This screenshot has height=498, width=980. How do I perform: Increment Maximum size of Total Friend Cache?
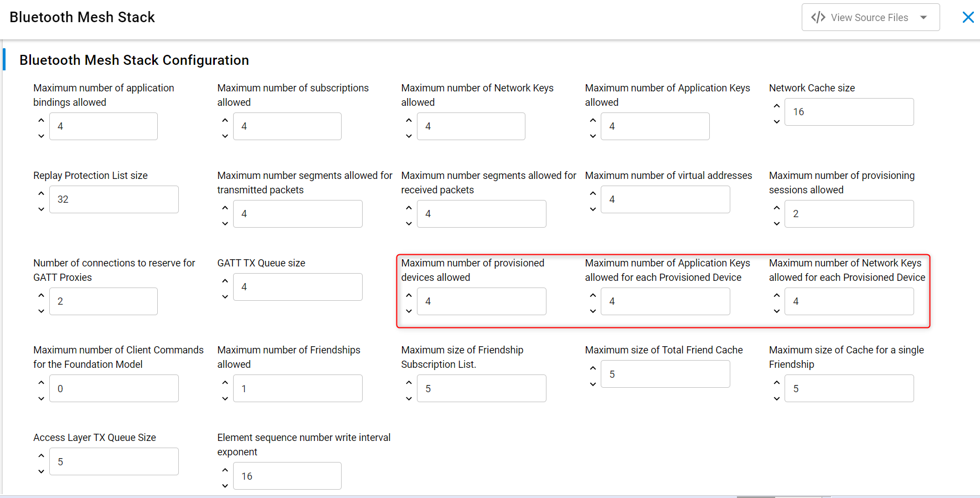[593, 367]
